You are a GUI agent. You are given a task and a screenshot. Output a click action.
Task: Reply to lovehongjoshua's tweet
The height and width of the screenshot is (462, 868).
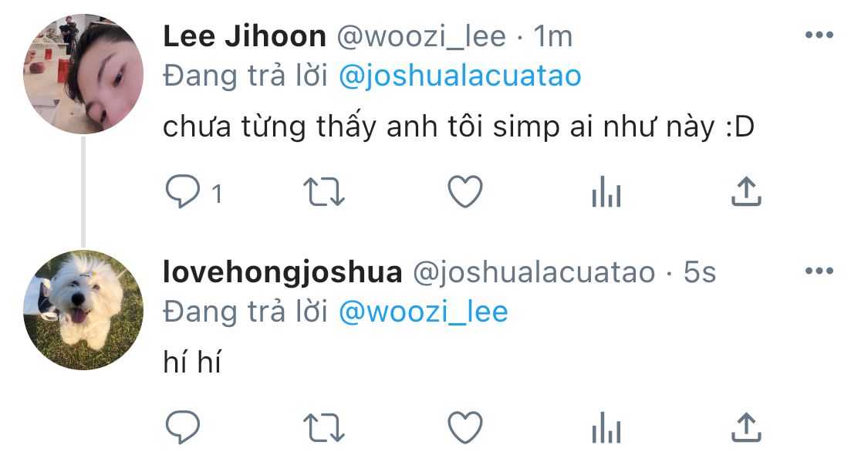coord(183,427)
